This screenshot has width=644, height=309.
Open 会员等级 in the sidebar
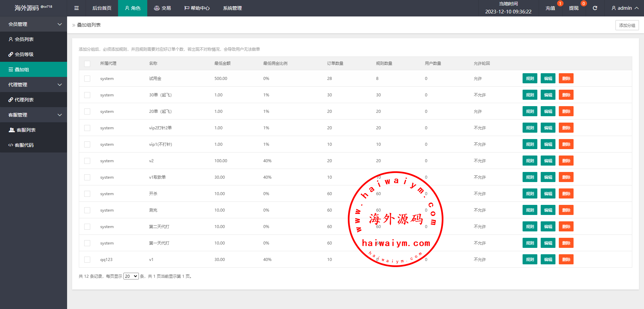tap(24, 54)
